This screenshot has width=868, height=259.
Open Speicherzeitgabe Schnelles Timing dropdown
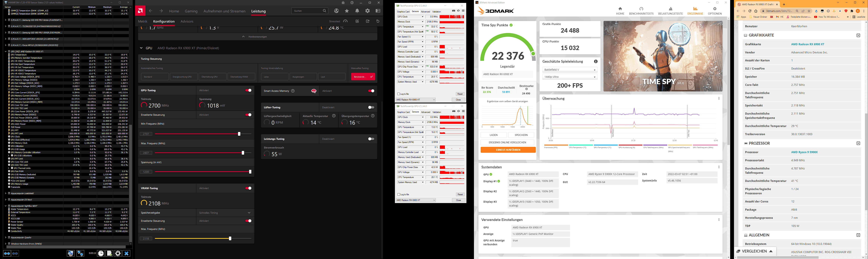coord(225,213)
